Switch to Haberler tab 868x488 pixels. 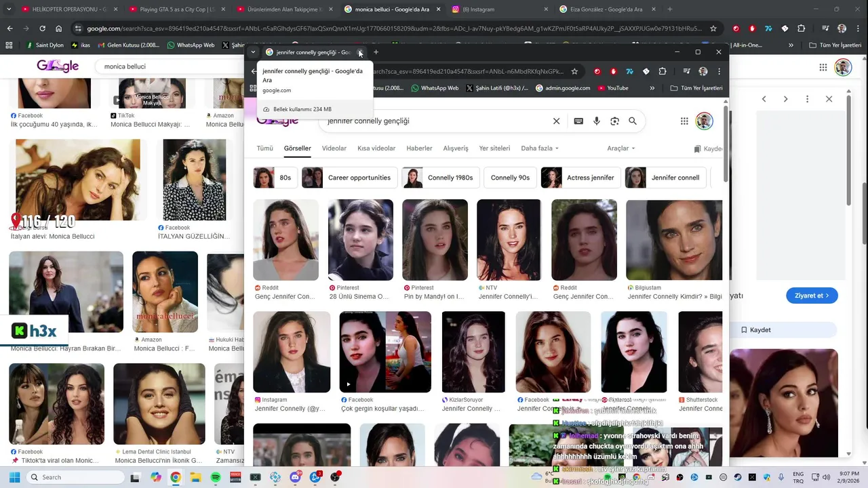419,148
